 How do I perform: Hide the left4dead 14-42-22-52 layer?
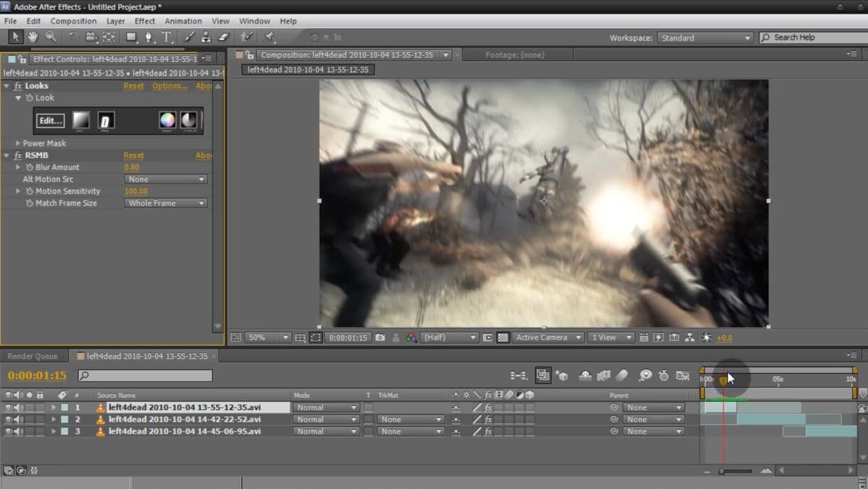[9, 419]
